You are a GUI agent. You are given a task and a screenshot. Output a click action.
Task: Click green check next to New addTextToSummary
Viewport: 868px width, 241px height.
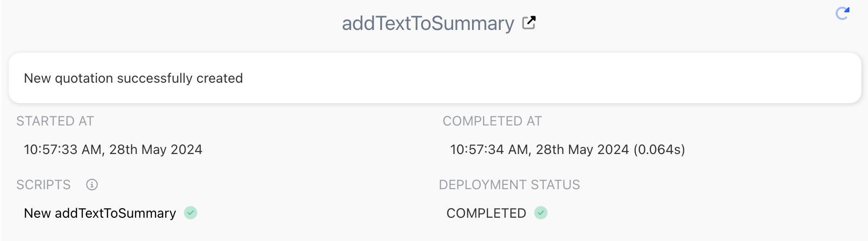point(191,212)
